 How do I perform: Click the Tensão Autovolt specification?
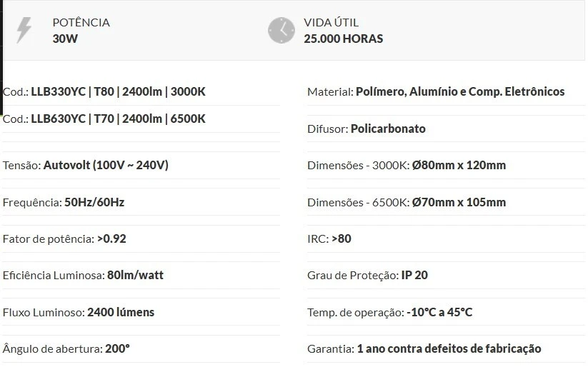(x=86, y=165)
